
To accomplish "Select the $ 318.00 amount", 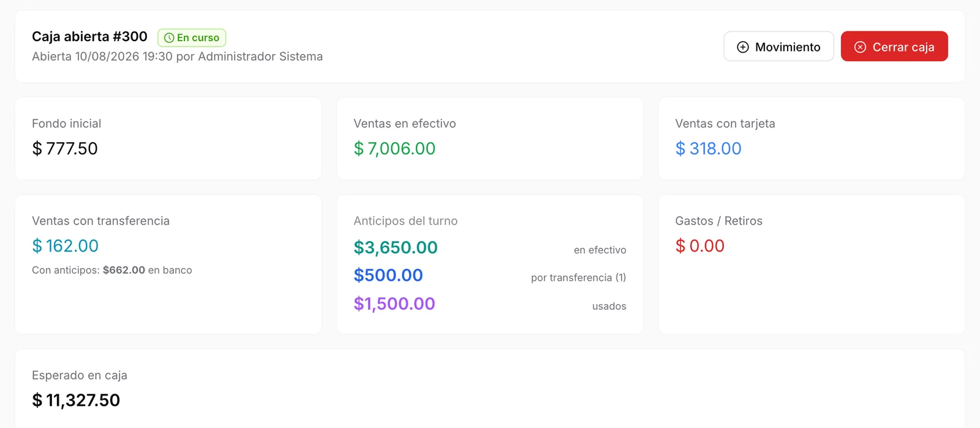I will pyautogui.click(x=708, y=148).
